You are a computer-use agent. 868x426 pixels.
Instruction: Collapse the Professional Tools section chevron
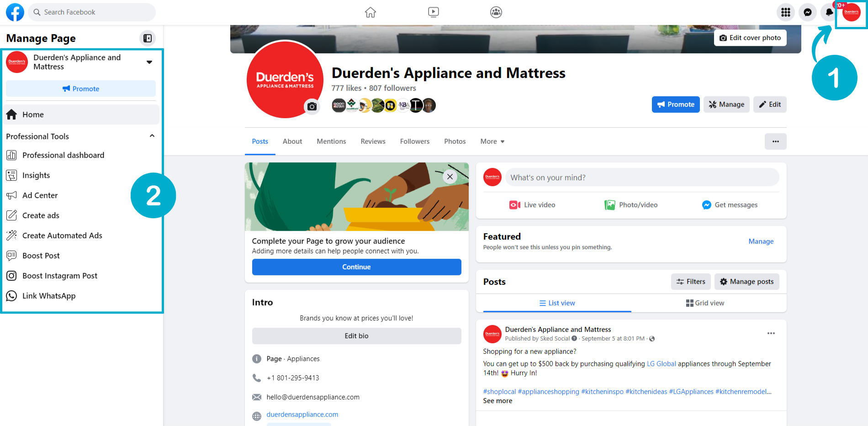152,136
